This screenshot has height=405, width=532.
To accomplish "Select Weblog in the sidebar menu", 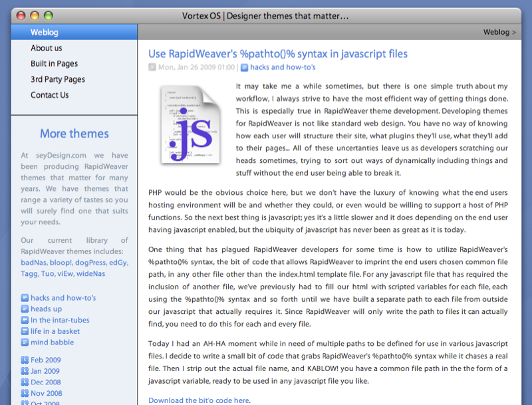I will 44,33.
